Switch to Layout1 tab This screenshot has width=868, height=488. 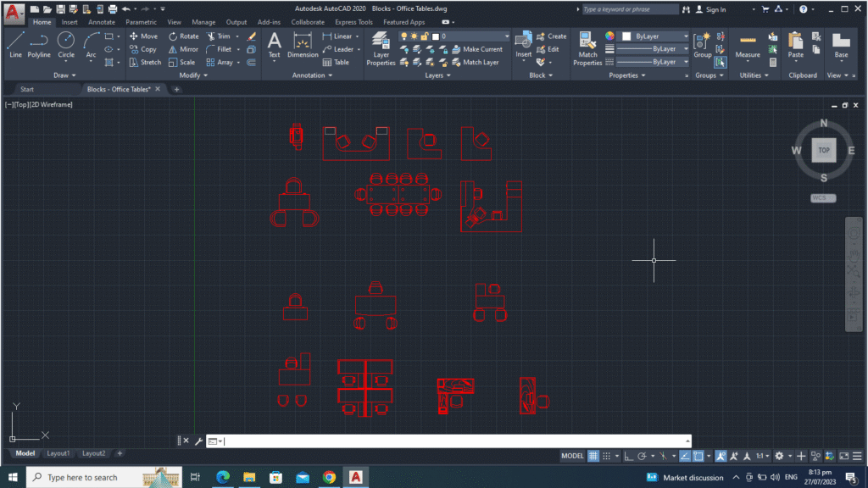(x=58, y=453)
